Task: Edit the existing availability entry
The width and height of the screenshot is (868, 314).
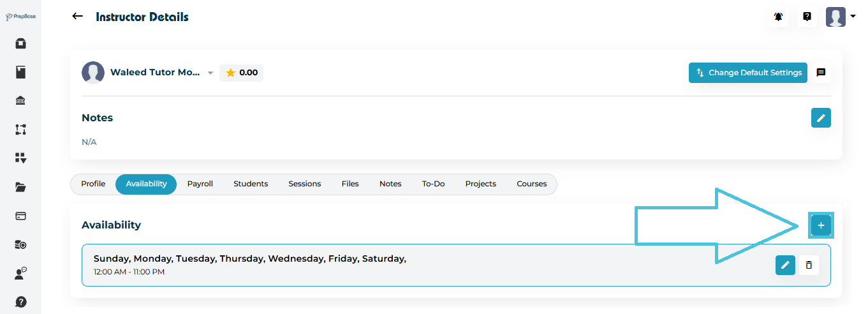Action: tap(785, 265)
